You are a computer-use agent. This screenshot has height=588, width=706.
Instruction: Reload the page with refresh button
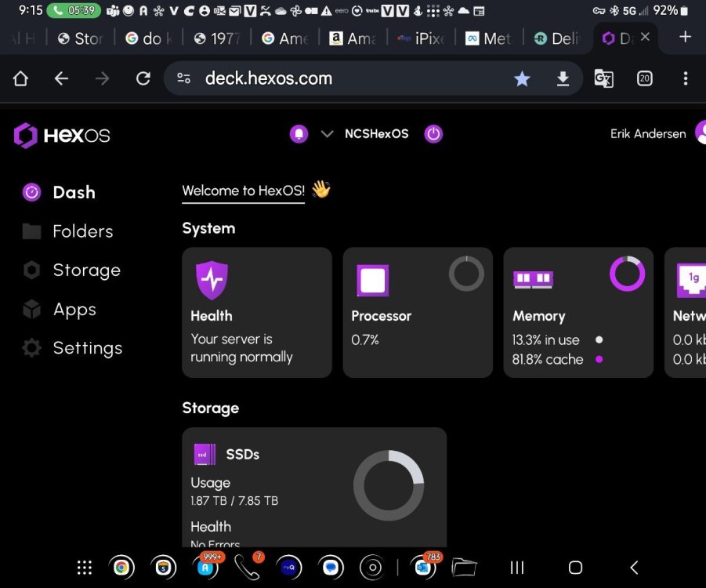[143, 78]
